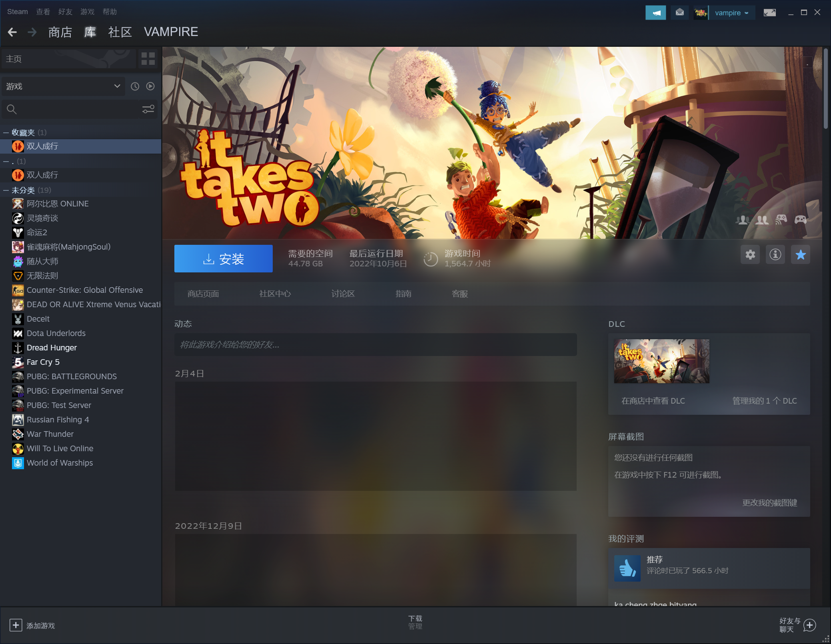Go to the 社区 tab
Image resolution: width=831 pixels, height=644 pixels.
[x=120, y=32]
